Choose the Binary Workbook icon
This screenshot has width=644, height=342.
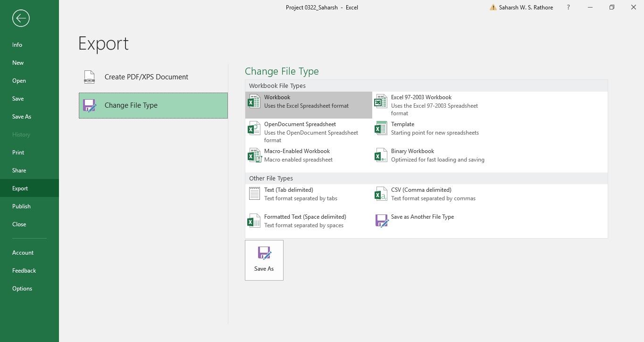[x=381, y=155]
